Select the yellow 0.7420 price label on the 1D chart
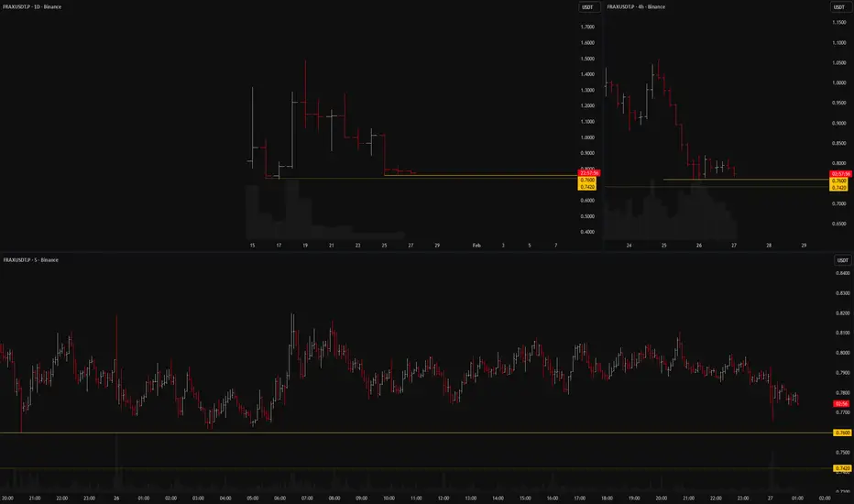 coord(587,187)
